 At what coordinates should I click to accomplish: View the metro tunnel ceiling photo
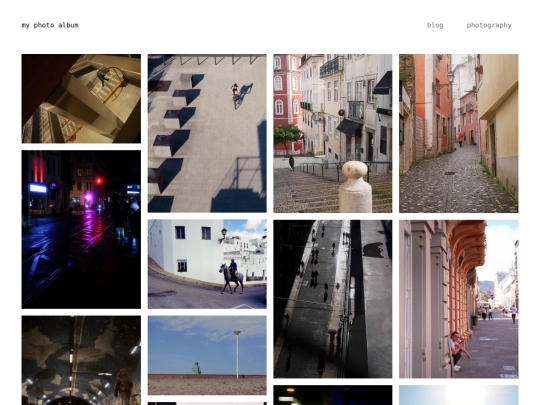pyautogui.click(x=81, y=360)
